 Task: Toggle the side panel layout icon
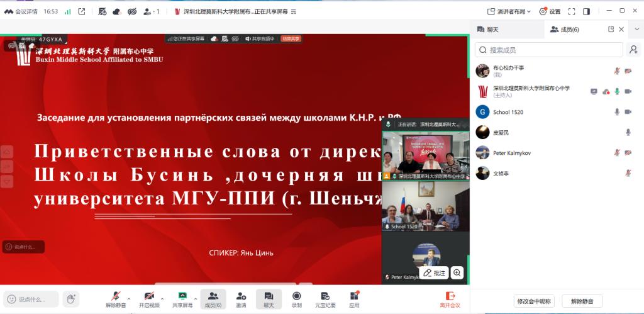pos(587,11)
